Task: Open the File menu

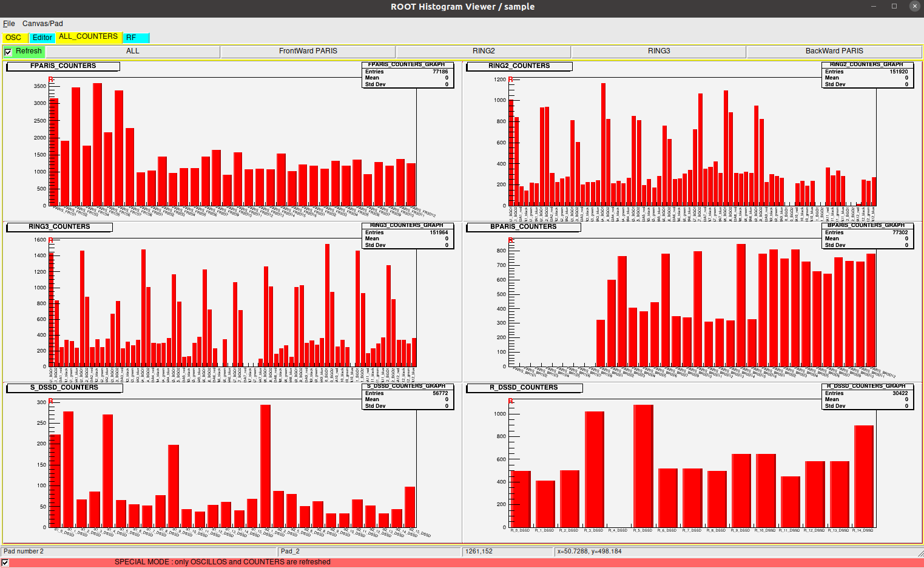Action: (8, 24)
